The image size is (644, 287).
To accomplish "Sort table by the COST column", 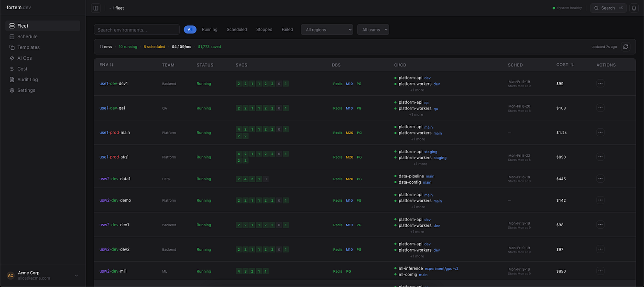I will [565, 65].
